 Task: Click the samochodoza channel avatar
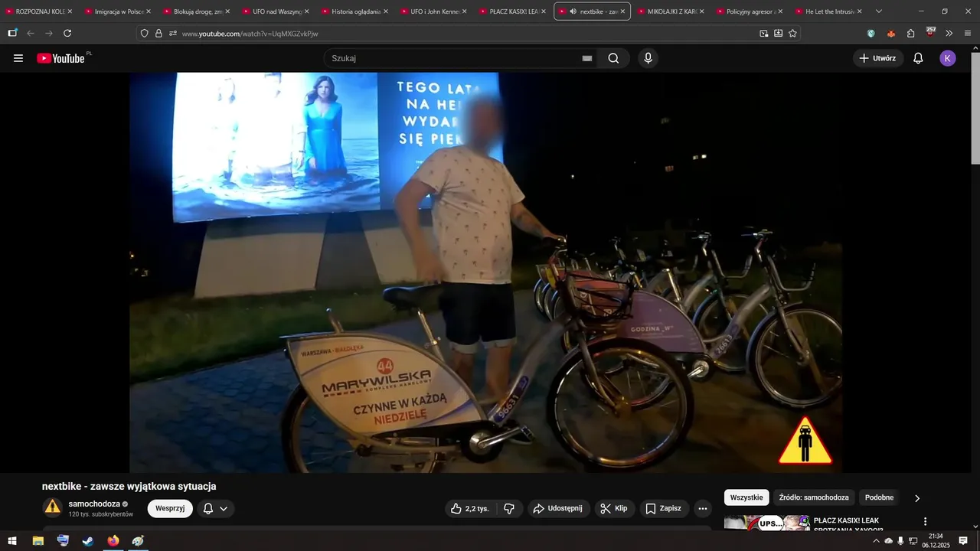point(52,507)
